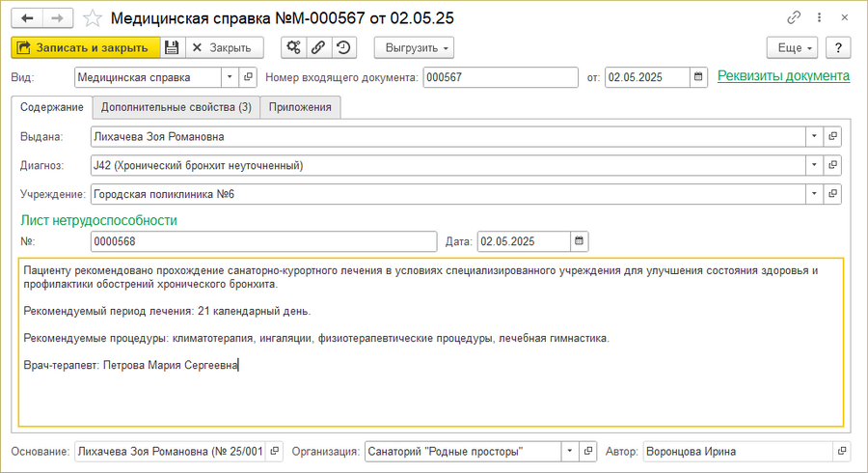The height and width of the screenshot is (473, 868).
Task: Click the Основание field
Action: tap(171, 452)
